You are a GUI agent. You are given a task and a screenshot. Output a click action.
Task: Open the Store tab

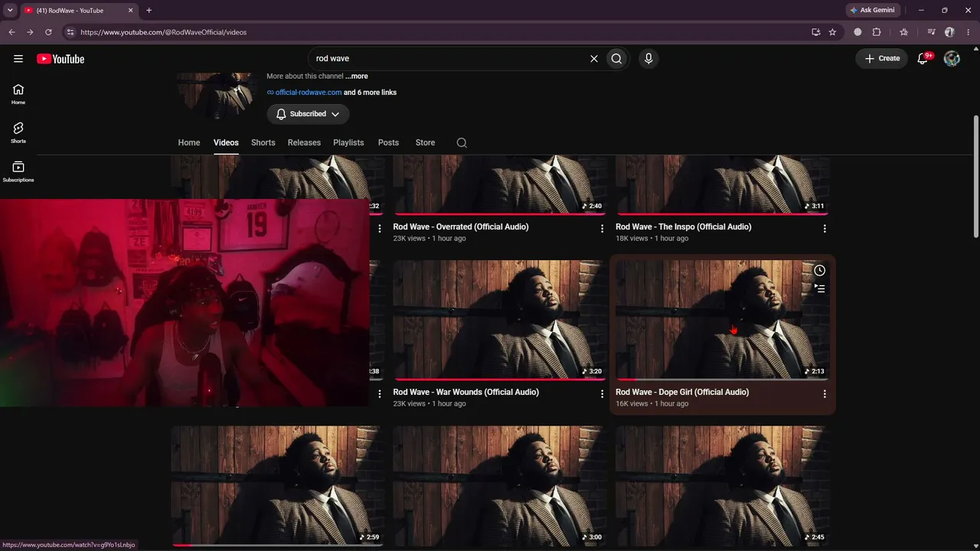(x=425, y=143)
